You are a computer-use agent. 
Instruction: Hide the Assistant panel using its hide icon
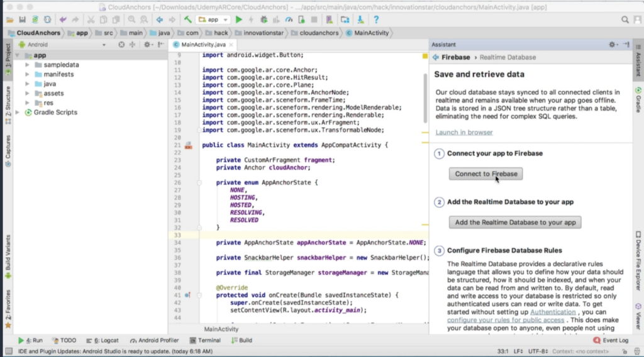pos(626,45)
